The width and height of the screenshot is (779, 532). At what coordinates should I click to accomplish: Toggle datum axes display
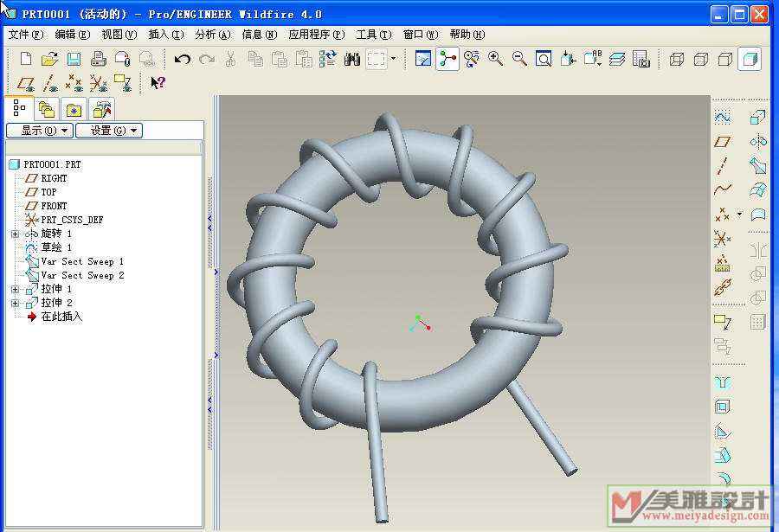pyautogui.click(x=50, y=84)
